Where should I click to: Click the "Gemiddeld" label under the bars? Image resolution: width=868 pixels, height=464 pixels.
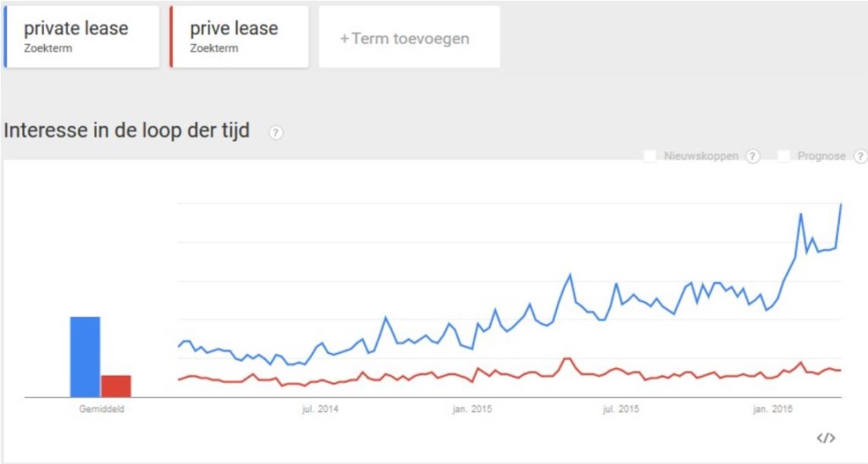(100, 409)
